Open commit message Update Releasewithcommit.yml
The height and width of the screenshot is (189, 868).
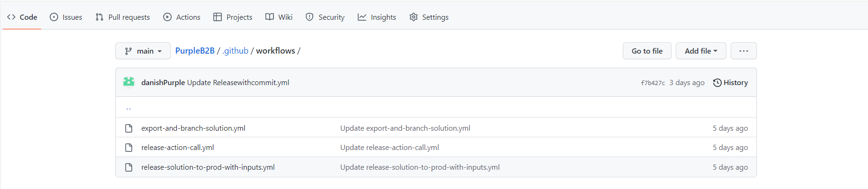[238, 83]
